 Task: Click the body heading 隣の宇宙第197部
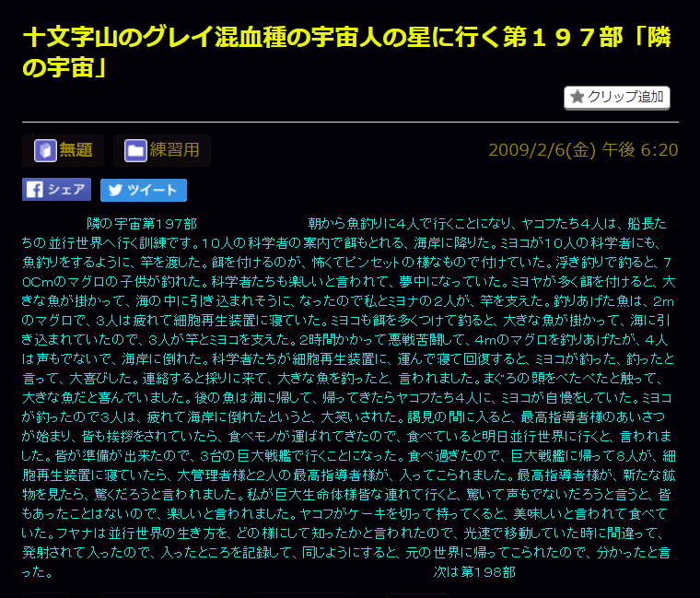coord(141,224)
